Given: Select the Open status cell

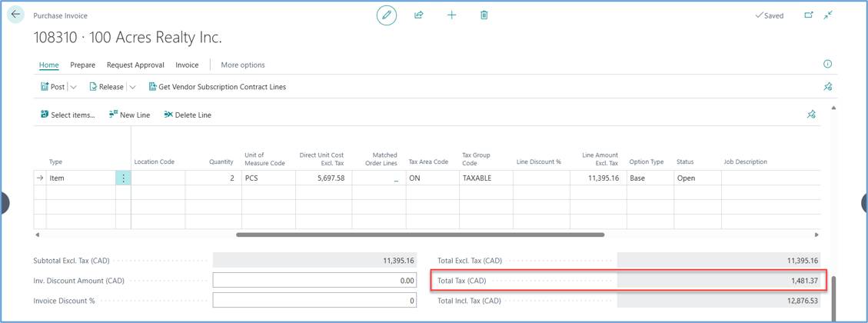Looking at the screenshot, I should (697, 178).
